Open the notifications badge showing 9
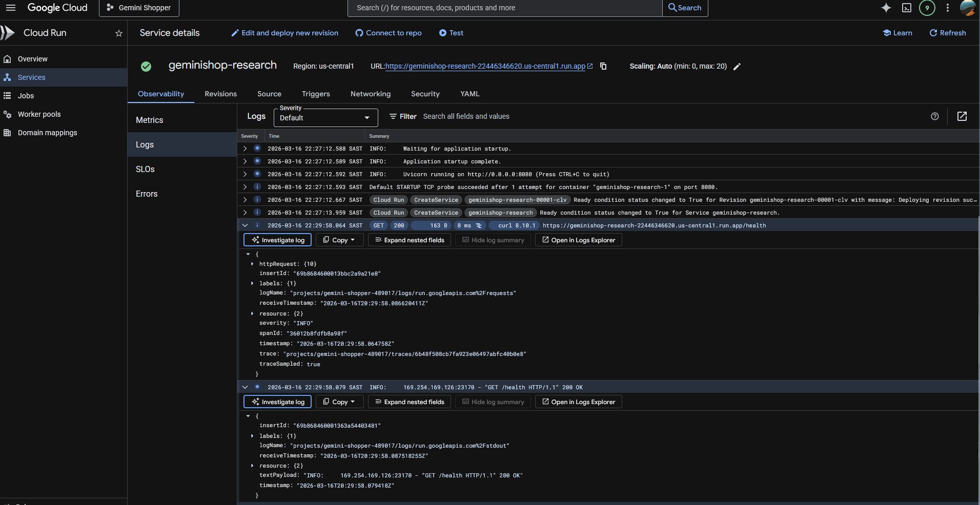This screenshot has width=980, height=505. [927, 8]
